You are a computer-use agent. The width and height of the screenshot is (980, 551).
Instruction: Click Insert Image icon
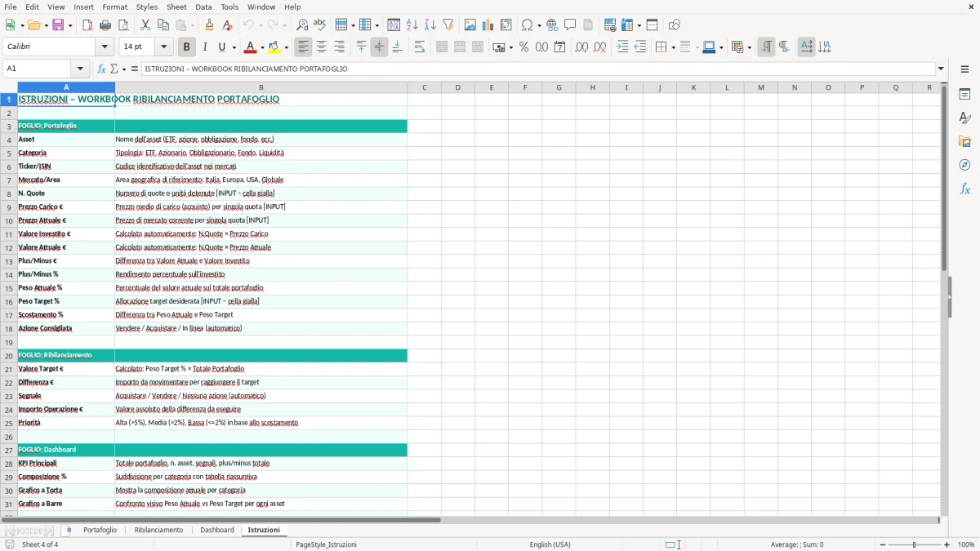click(x=470, y=25)
